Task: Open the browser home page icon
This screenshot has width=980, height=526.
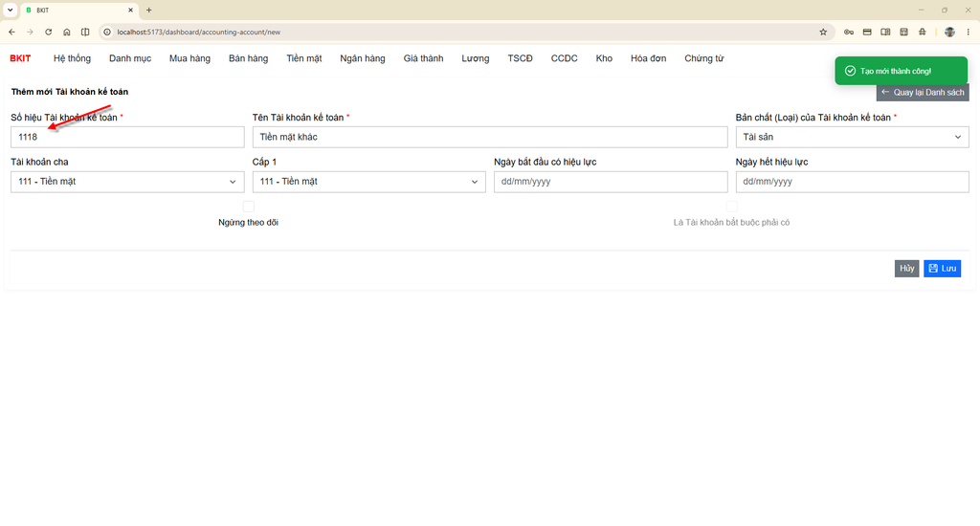Action: pyautogui.click(x=67, y=32)
